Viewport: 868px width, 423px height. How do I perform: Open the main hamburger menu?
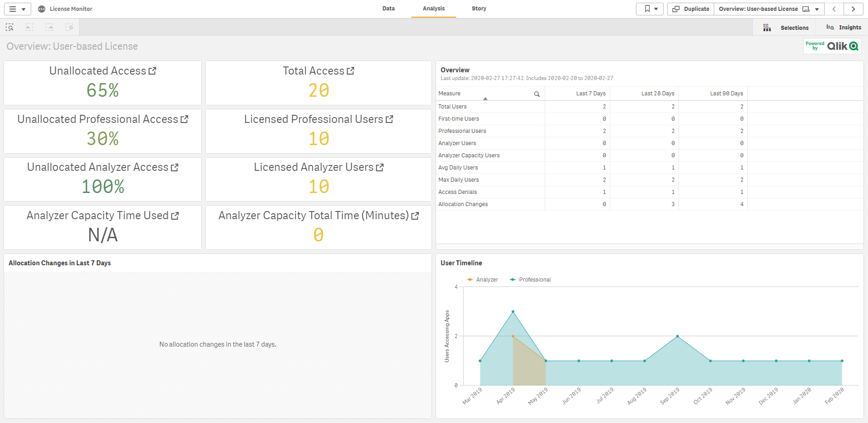point(17,9)
